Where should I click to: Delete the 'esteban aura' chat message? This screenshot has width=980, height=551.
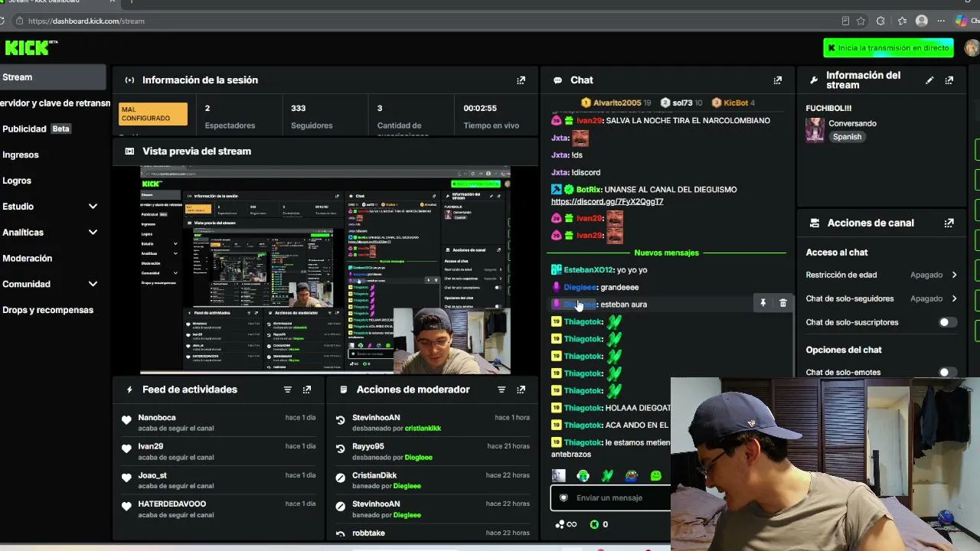(782, 304)
